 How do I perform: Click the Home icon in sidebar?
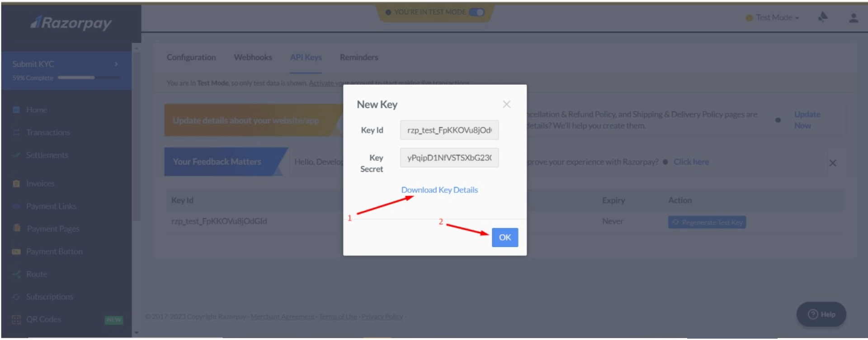(16, 110)
